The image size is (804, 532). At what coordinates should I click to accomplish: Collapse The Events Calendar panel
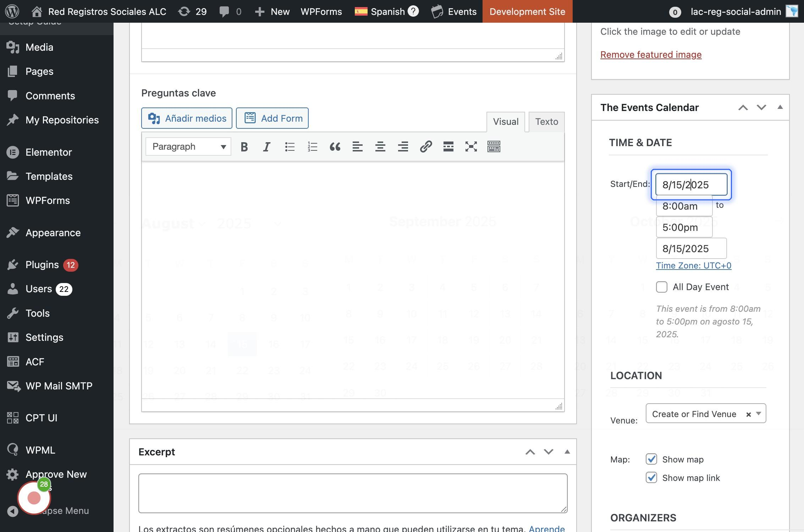tap(780, 107)
